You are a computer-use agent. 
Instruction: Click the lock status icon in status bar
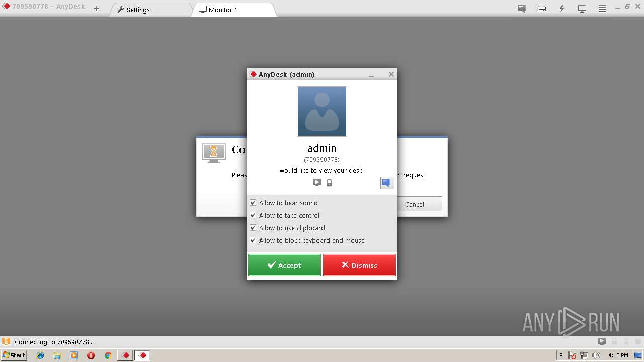(x=614, y=341)
